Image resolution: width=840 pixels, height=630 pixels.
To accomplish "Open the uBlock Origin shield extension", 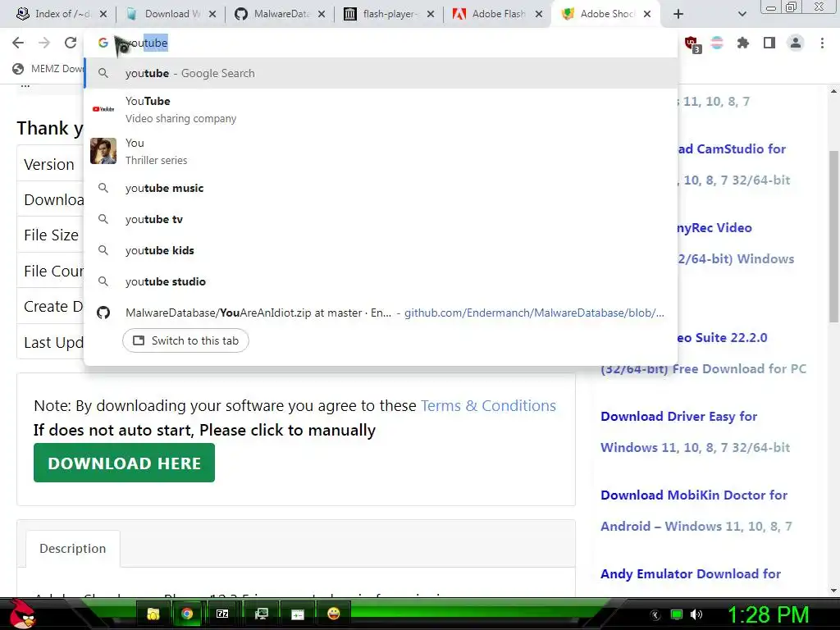I will click(x=692, y=43).
